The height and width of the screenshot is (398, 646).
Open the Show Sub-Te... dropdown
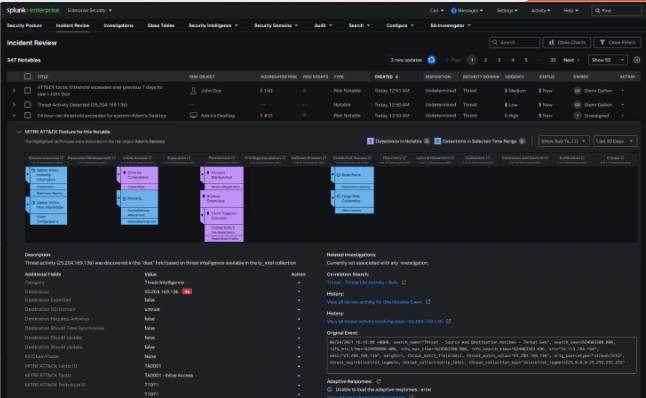pyautogui.click(x=563, y=141)
